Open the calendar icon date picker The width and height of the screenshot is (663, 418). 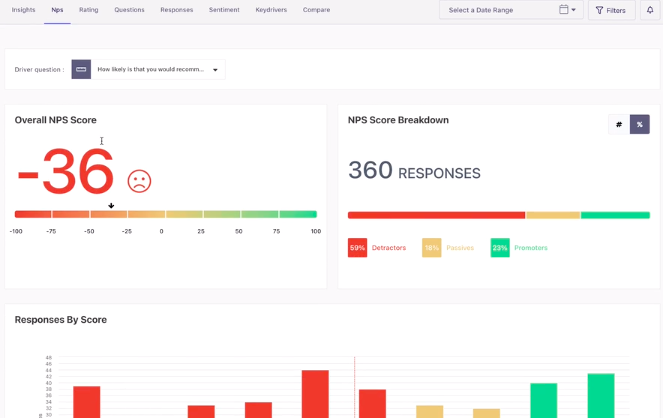[x=564, y=9]
